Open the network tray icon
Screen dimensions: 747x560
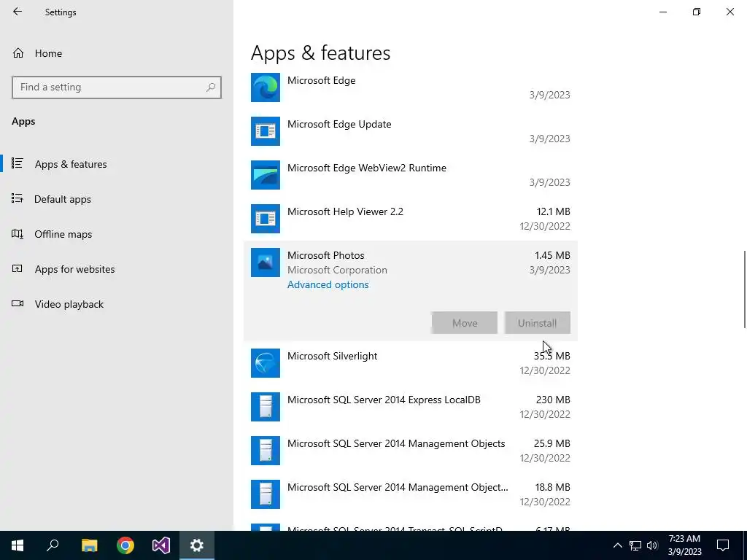635,545
